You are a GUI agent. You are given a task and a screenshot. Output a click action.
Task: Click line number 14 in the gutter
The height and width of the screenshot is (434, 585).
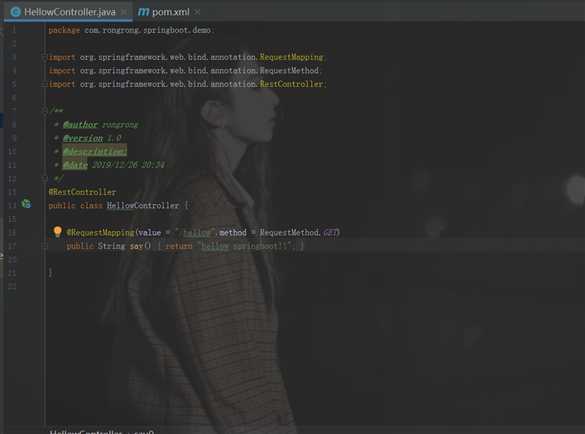[12, 206]
